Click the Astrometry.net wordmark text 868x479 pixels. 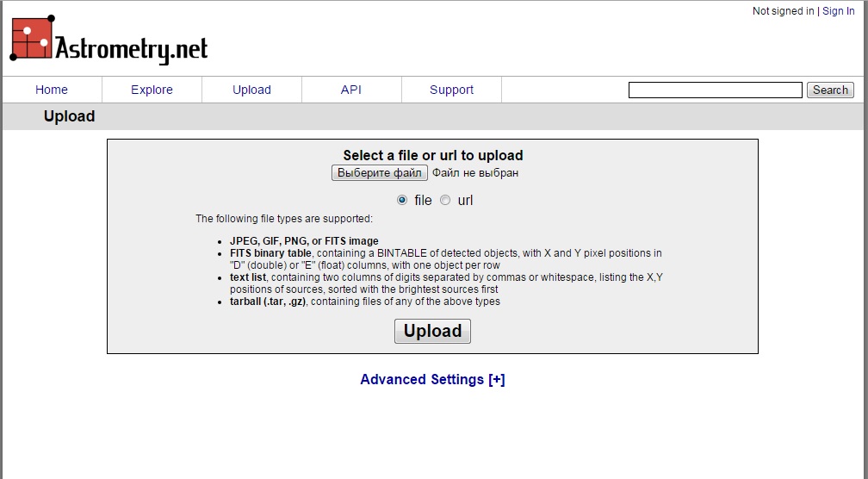[x=132, y=49]
